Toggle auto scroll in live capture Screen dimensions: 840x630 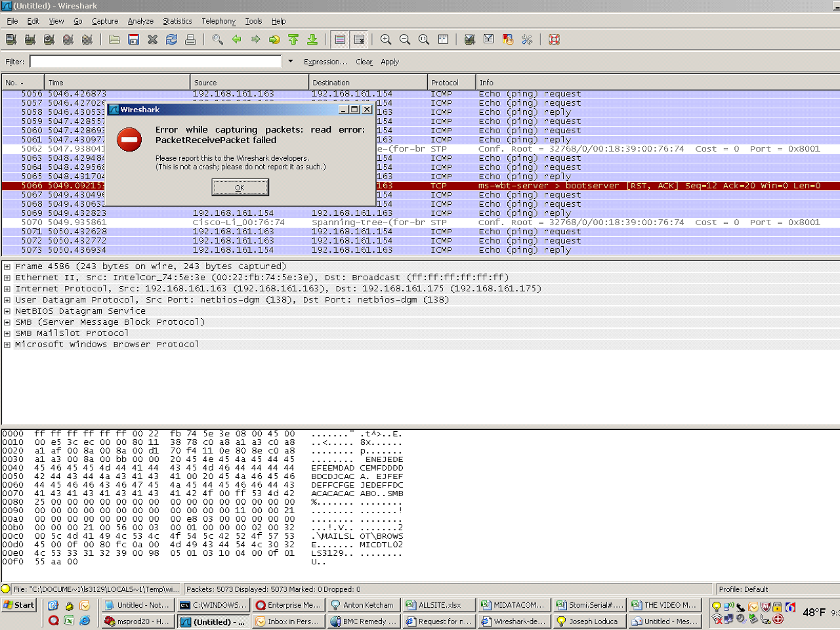click(x=359, y=39)
